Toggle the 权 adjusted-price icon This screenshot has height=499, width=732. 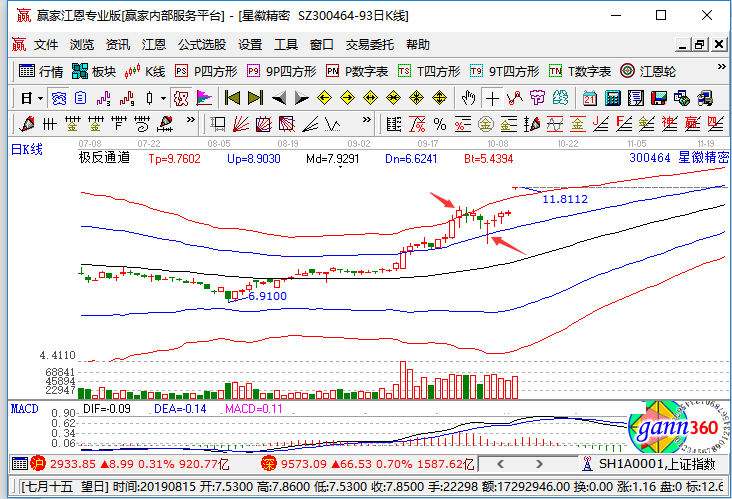pyautogui.click(x=181, y=98)
